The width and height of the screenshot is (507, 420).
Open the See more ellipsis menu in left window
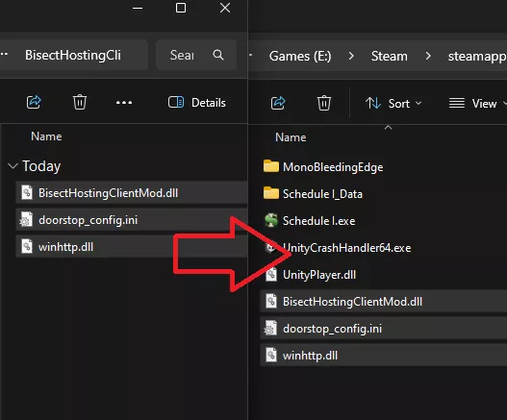pyautogui.click(x=124, y=103)
